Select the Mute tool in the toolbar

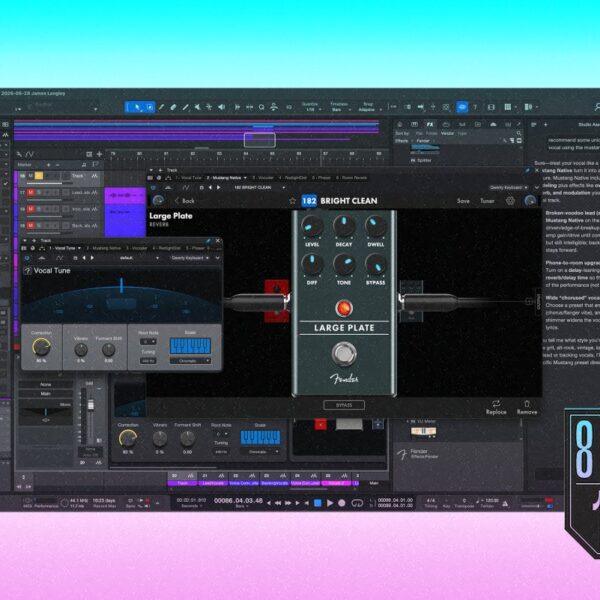(197, 107)
